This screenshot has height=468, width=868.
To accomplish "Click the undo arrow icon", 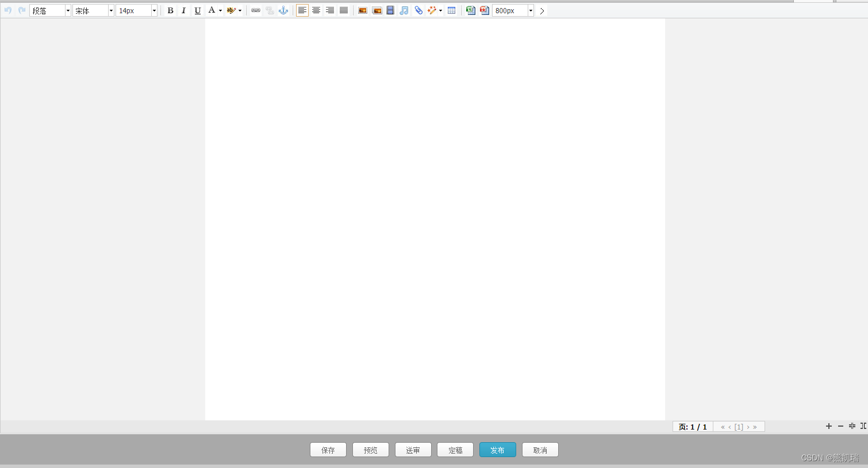I will [x=8, y=10].
